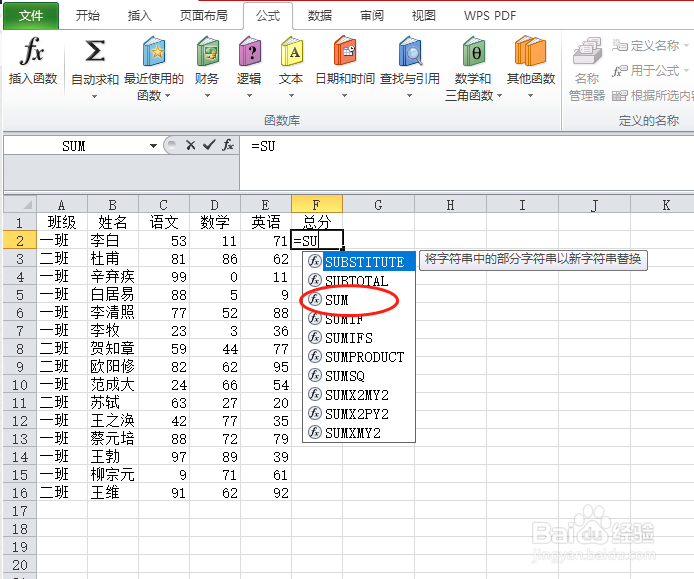The image size is (694, 579).
Task: Switch to the Home (开始) tab
Action: click(88, 15)
